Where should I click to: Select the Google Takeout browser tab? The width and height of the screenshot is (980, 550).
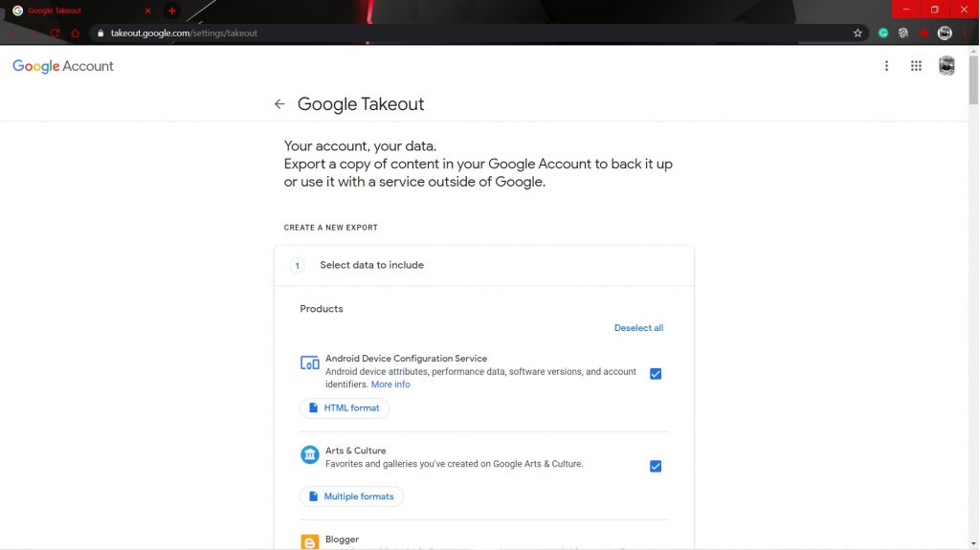[81, 11]
